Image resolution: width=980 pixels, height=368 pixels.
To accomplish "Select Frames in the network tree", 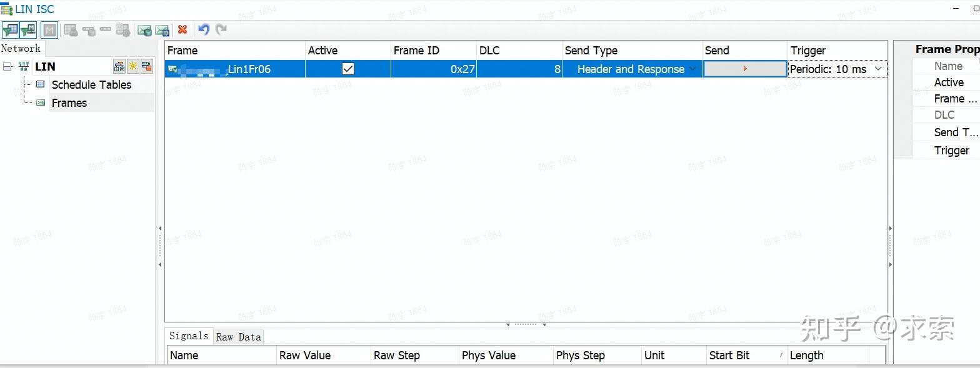I will pyautogui.click(x=69, y=102).
